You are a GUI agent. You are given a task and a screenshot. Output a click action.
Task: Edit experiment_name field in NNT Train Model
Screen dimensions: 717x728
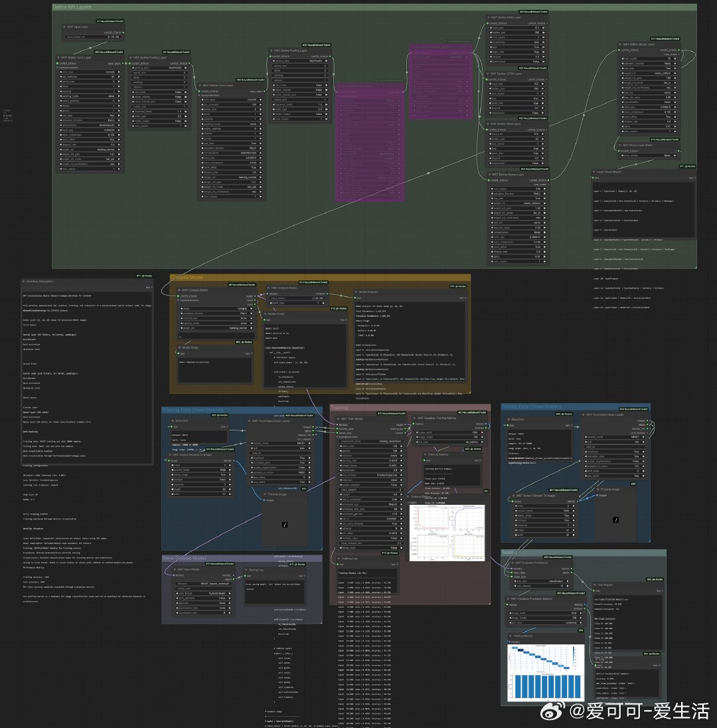tap(370, 441)
